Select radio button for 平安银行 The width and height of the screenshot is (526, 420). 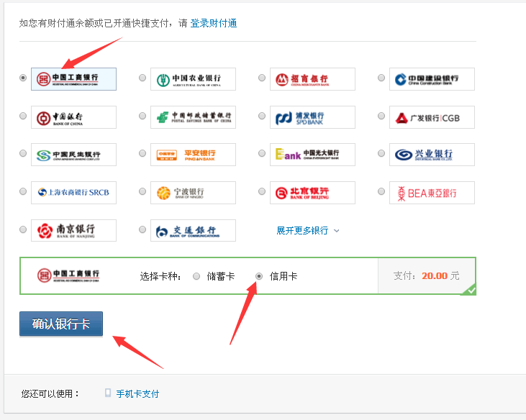142,153
